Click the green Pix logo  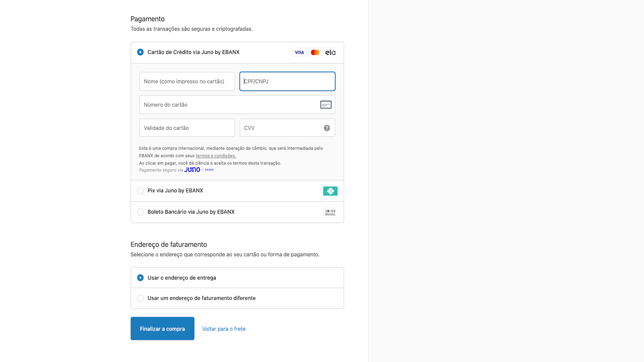pyautogui.click(x=330, y=191)
